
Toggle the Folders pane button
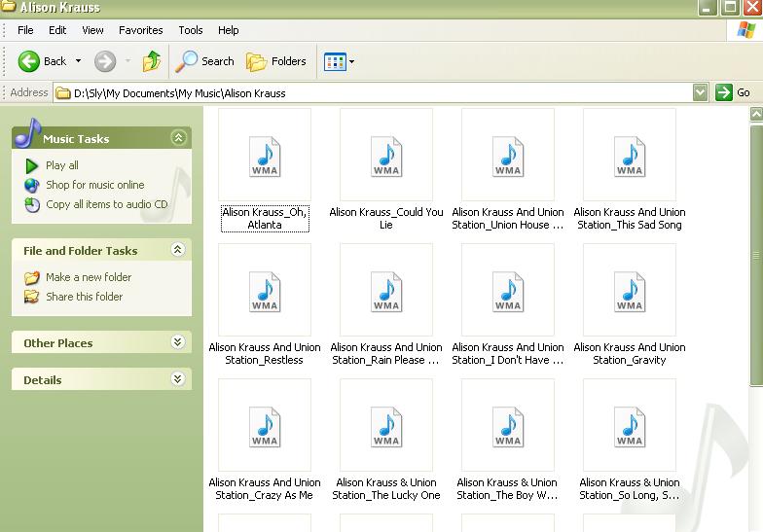click(x=276, y=61)
